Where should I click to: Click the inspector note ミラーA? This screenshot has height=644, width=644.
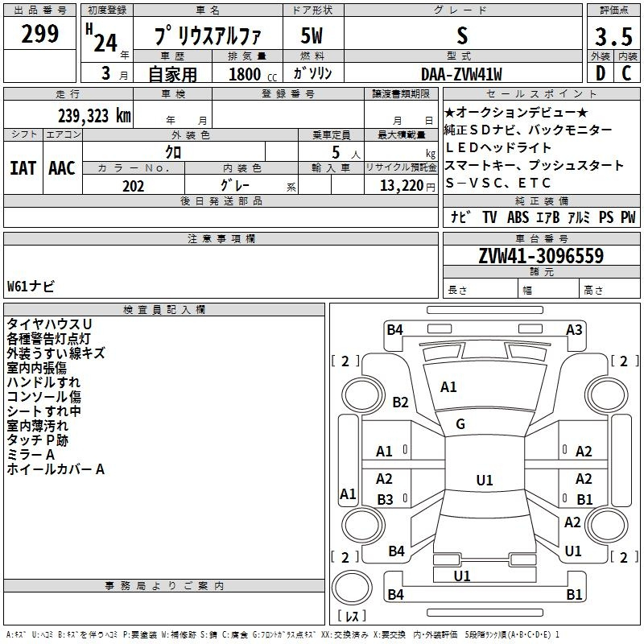point(31,455)
